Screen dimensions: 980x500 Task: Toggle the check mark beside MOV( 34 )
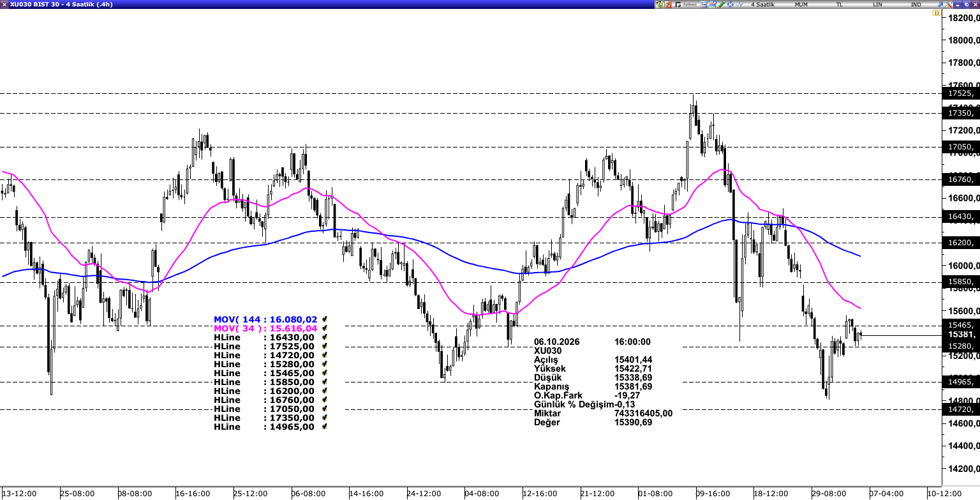pyautogui.click(x=325, y=328)
